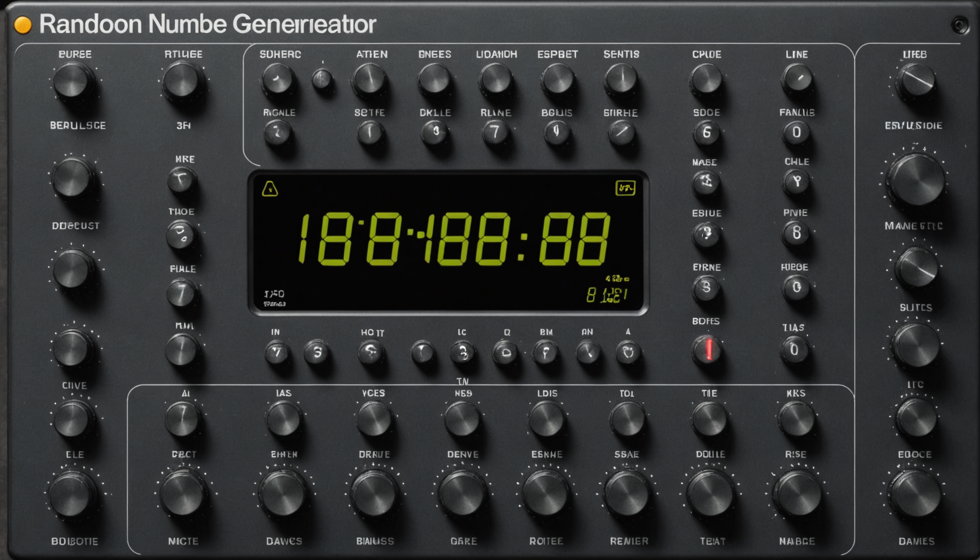Click the yellow warning triangle icon in display

[x=270, y=189]
